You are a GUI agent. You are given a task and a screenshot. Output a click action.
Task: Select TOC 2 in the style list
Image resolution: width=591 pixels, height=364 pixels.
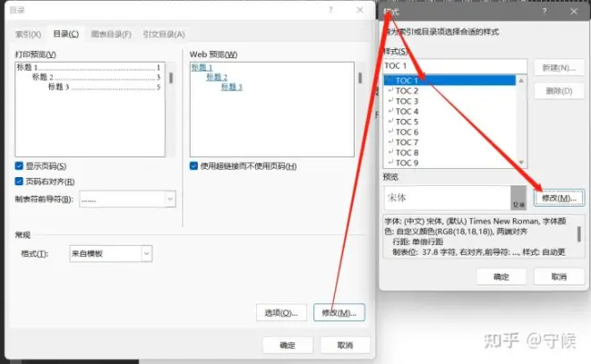pyautogui.click(x=450, y=90)
